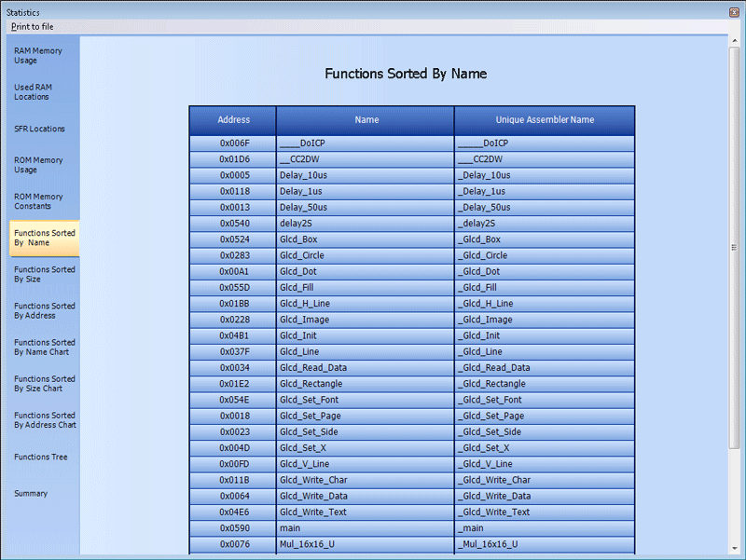Screen dimensions: 746x560
Task: Click the vertical scrollbar thumb
Action: [x=735, y=247]
